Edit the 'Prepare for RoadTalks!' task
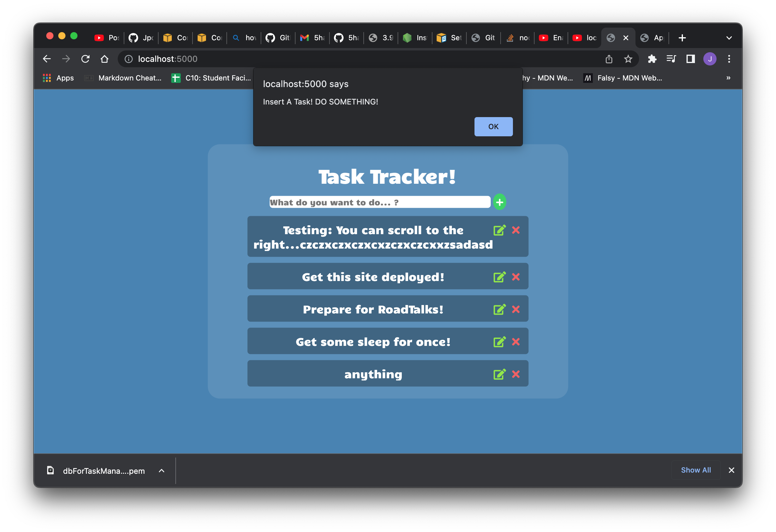This screenshot has height=532, width=776. (499, 310)
